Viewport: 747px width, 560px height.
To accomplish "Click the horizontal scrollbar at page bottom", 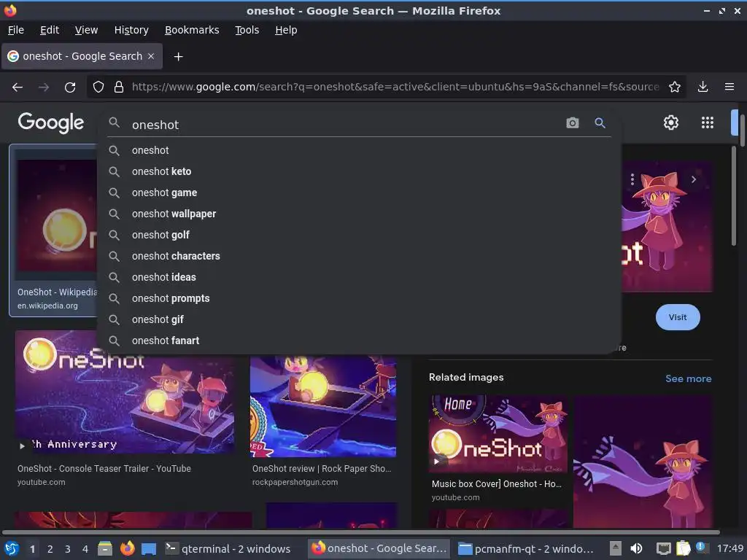I will pyautogui.click(x=360, y=532).
